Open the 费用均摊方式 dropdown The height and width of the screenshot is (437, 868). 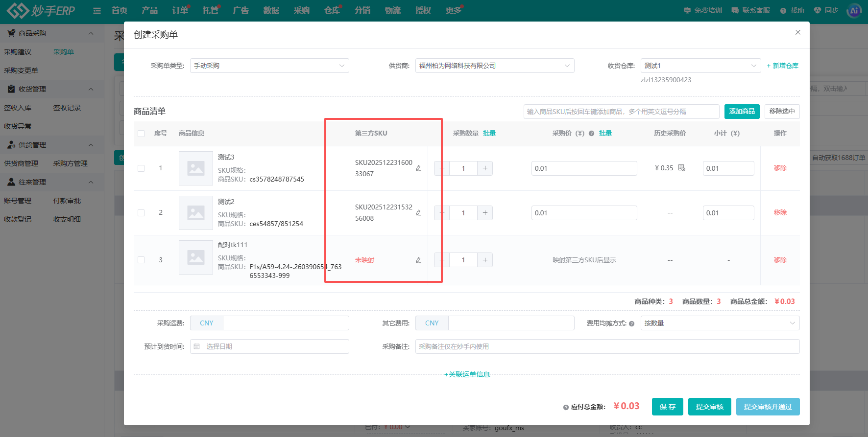pos(720,323)
